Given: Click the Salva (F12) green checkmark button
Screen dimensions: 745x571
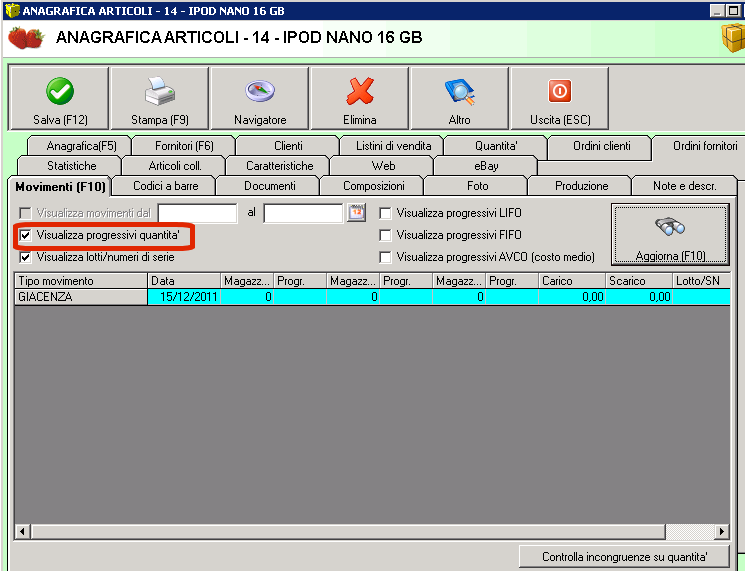Looking at the screenshot, I should coord(59,98).
